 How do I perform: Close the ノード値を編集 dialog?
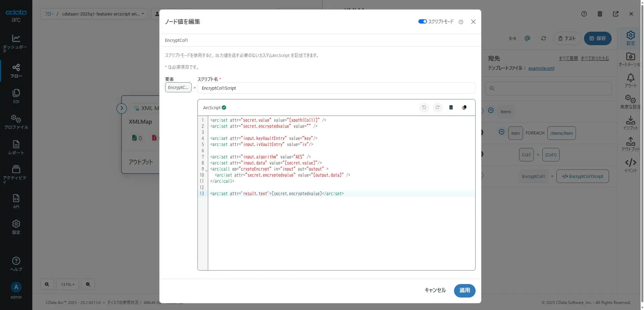pyautogui.click(x=473, y=22)
